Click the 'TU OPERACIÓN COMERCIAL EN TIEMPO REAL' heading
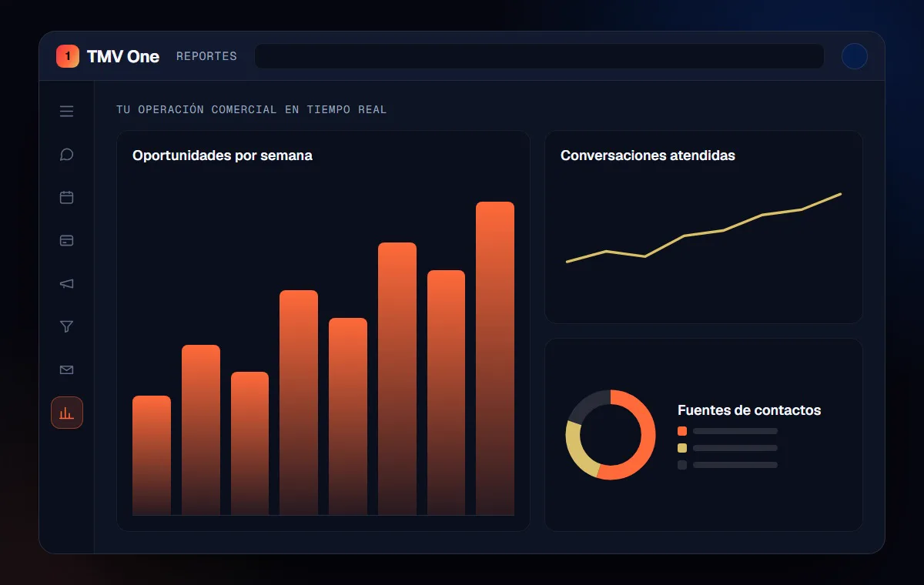This screenshot has width=924, height=585. [252, 109]
